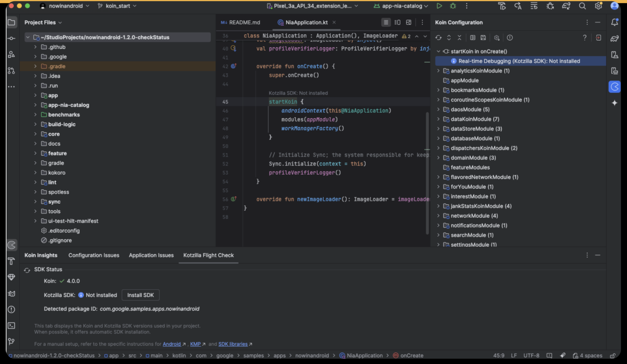Screen dimensions: 627x364
Task: Open the app-nia-catalog run configuration dropdown
Action: pos(401,6)
